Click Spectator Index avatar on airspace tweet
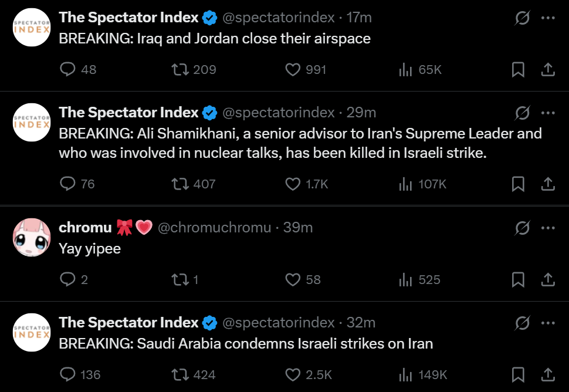This screenshot has width=569, height=392. tap(32, 27)
